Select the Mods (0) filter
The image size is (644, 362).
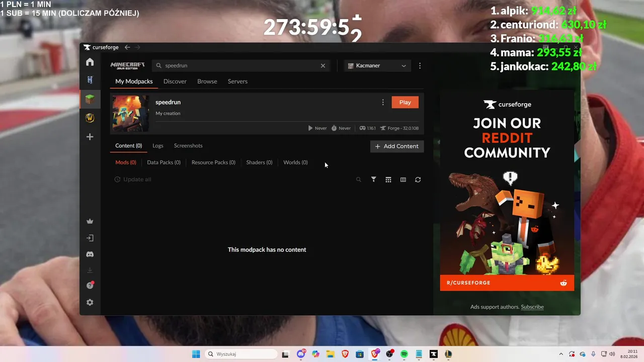(x=126, y=162)
